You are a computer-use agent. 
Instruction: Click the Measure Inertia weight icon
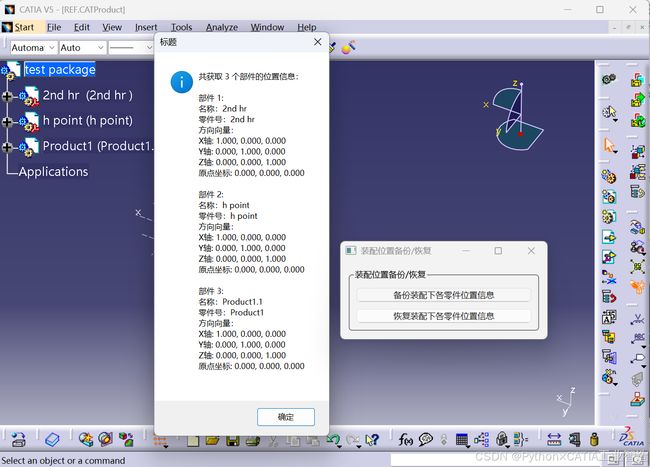pos(594,439)
